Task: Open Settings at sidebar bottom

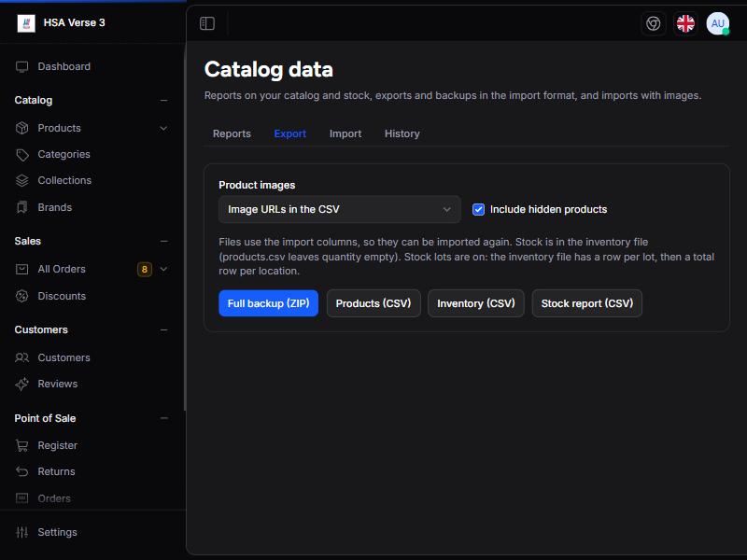Action: tap(57, 532)
